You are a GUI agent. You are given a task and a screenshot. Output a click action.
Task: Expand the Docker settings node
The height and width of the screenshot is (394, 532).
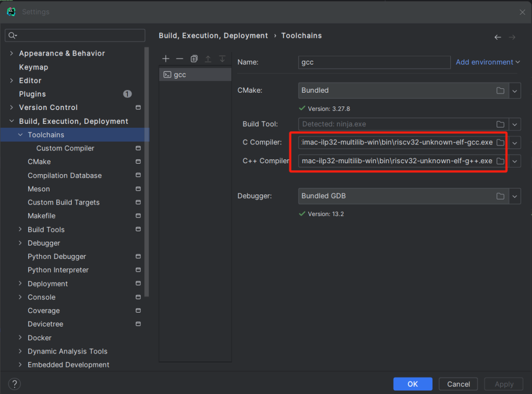coord(20,338)
